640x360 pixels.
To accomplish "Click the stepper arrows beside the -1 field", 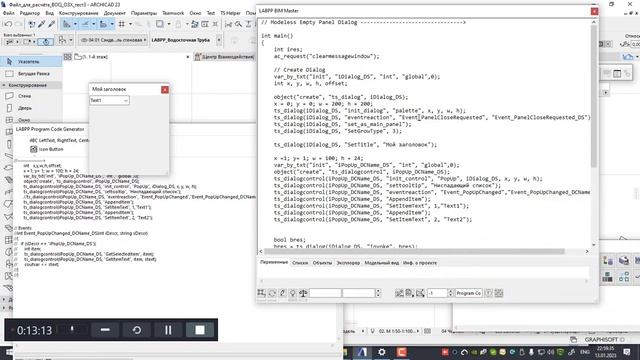I will point(451,293).
